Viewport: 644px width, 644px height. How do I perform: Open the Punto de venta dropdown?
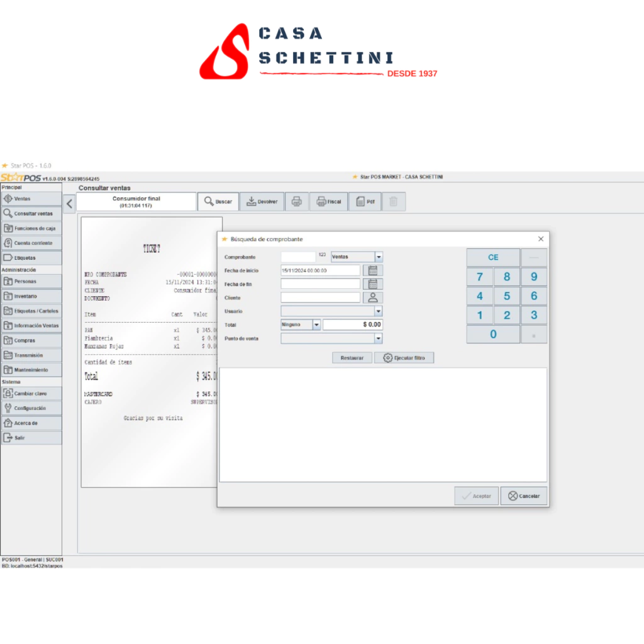point(378,338)
